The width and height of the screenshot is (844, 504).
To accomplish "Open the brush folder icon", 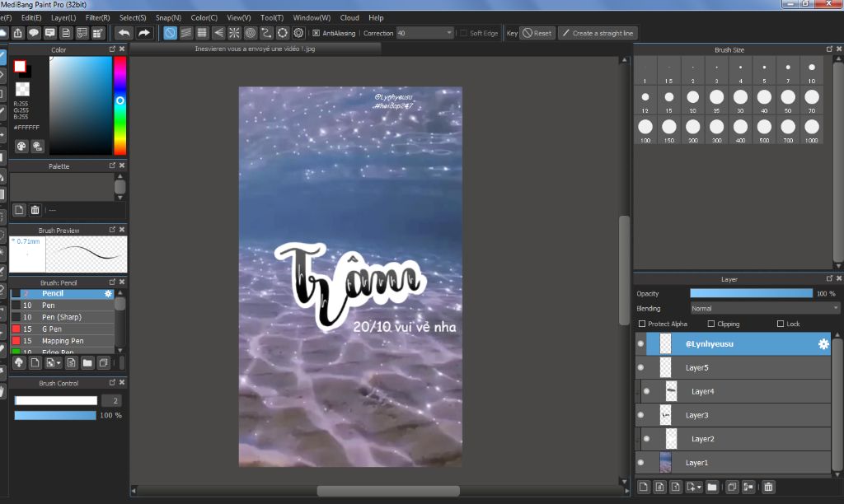I will (x=87, y=362).
